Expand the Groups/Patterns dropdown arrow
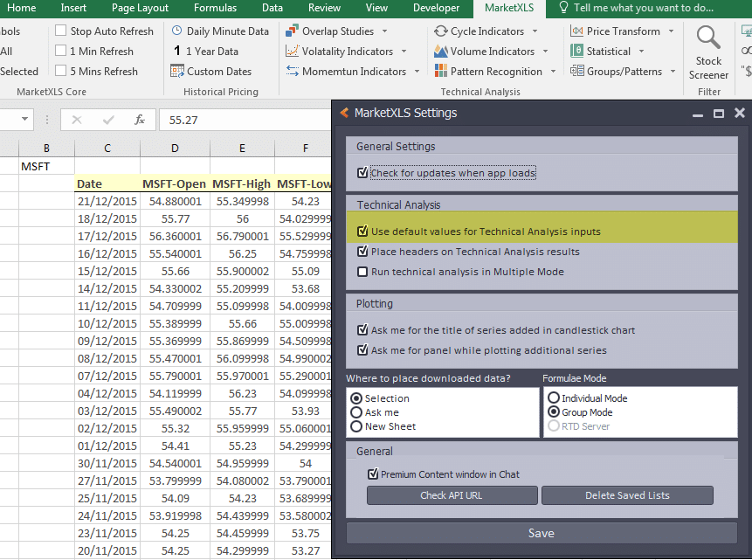 click(x=673, y=72)
